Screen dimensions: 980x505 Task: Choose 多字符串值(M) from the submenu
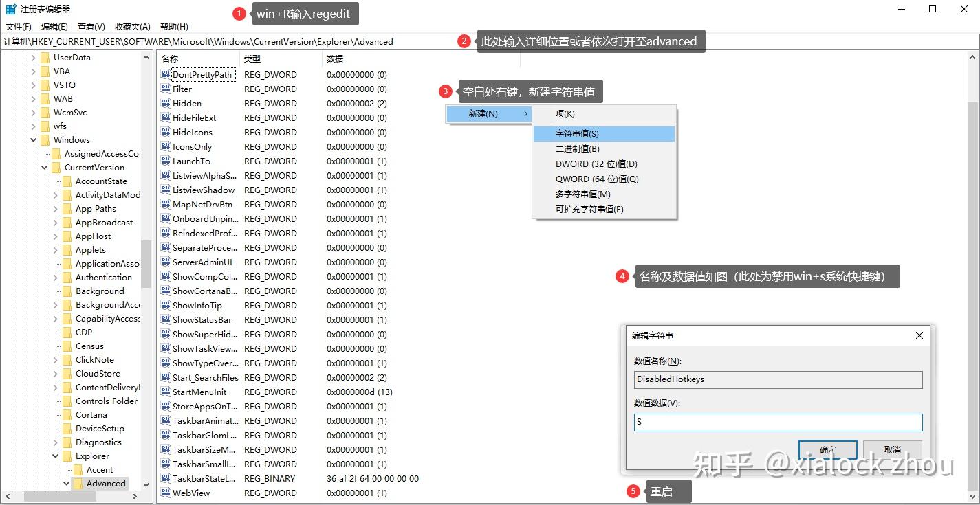[x=604, y=194]
